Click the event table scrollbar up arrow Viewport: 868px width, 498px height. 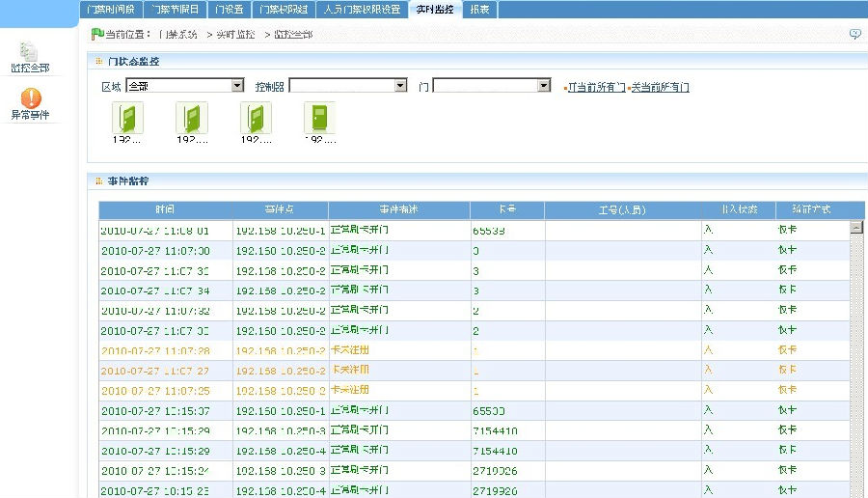(x=855, y=228)
